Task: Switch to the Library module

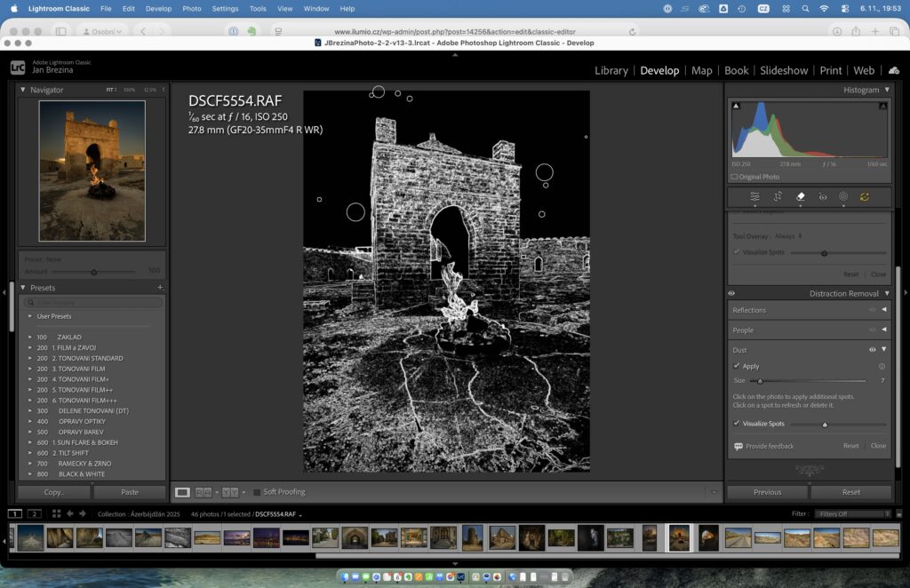Action: [x=611, y=70]
